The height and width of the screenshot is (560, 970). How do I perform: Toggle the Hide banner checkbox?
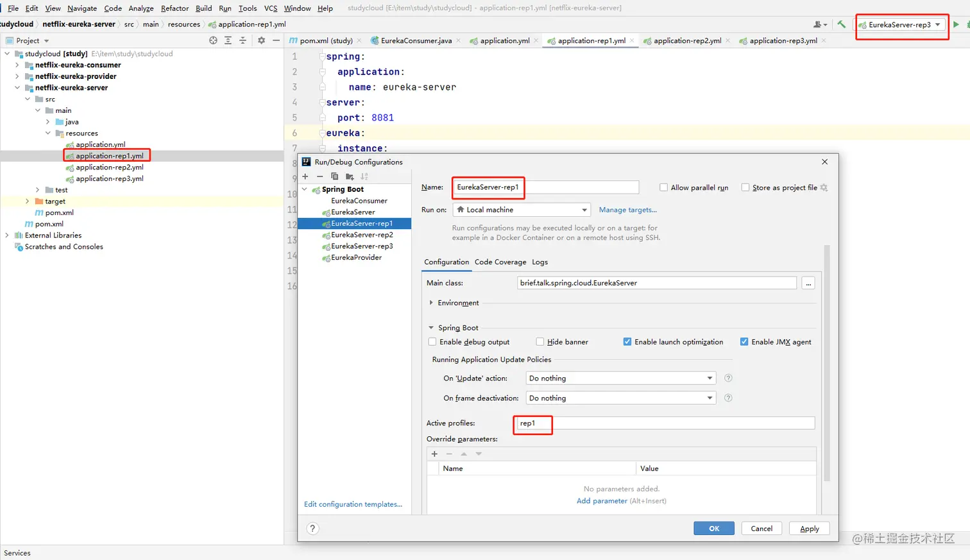540,342
